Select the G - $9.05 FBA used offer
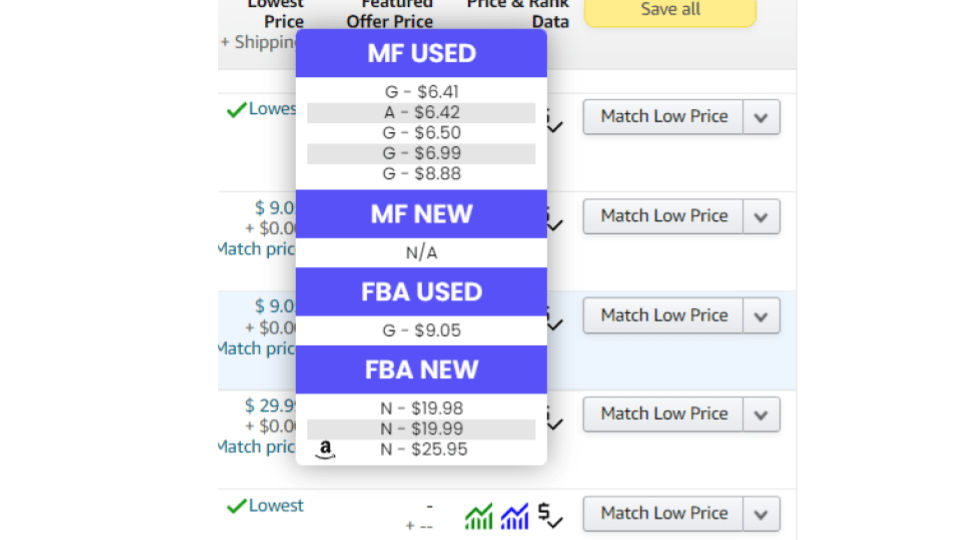960x540 pixels. click(x=421, y=330)
